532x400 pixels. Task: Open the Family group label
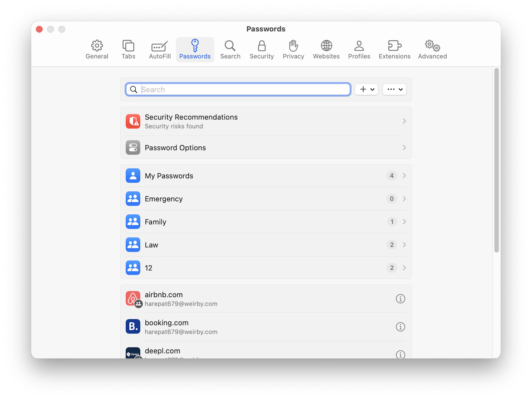pos(155,222)
